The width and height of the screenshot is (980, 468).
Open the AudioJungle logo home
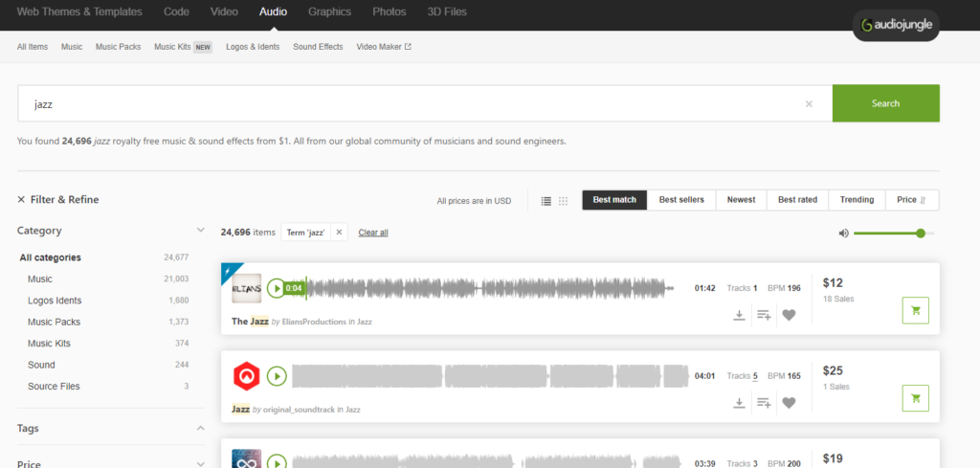point(896,25)
